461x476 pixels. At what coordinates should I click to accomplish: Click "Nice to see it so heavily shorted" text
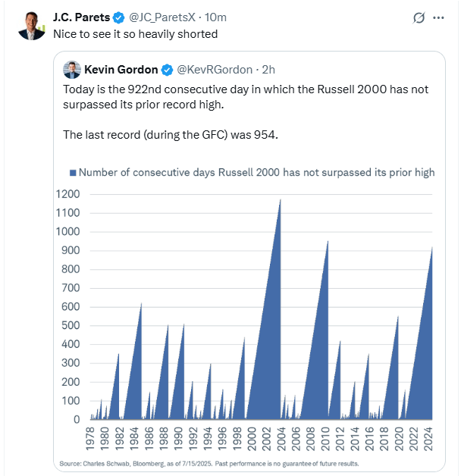[136, 34]
